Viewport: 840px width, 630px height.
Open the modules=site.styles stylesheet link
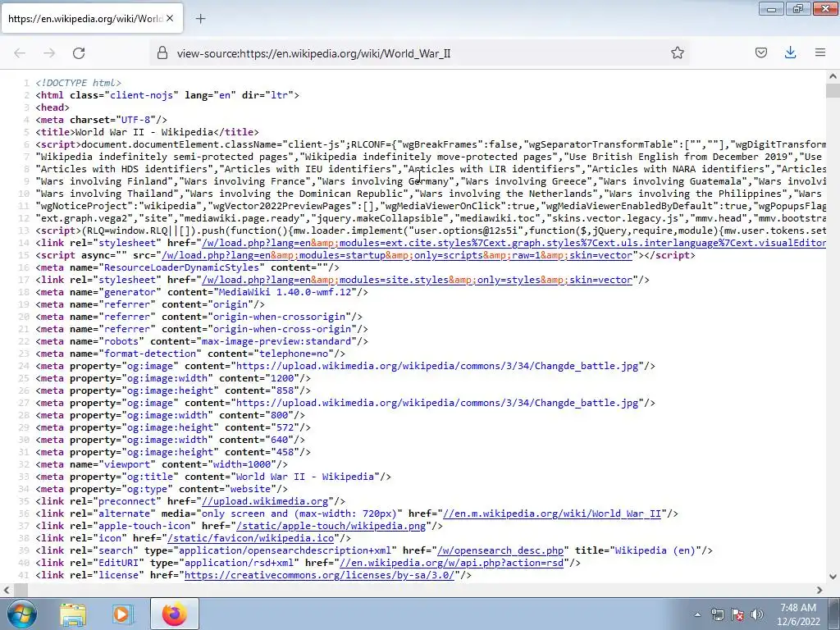click(418, 280)
